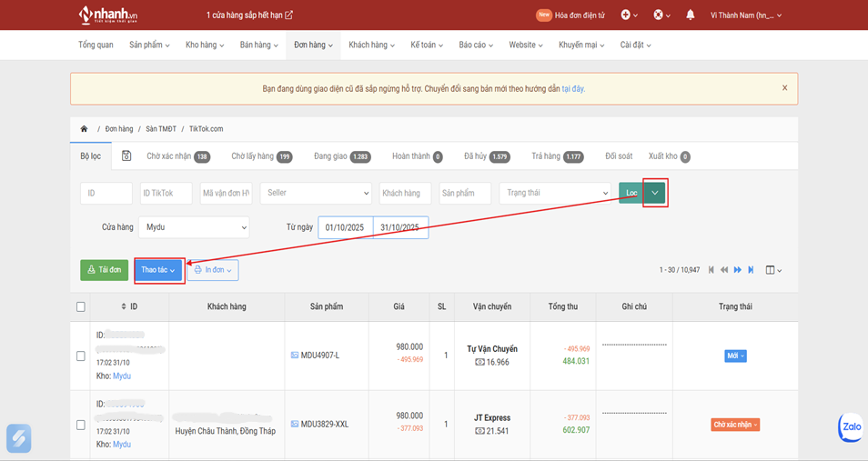Expand the advanced filter arrow beside Lọc
The width and height of the screenshot is (868, 461).
pos(655,193)
